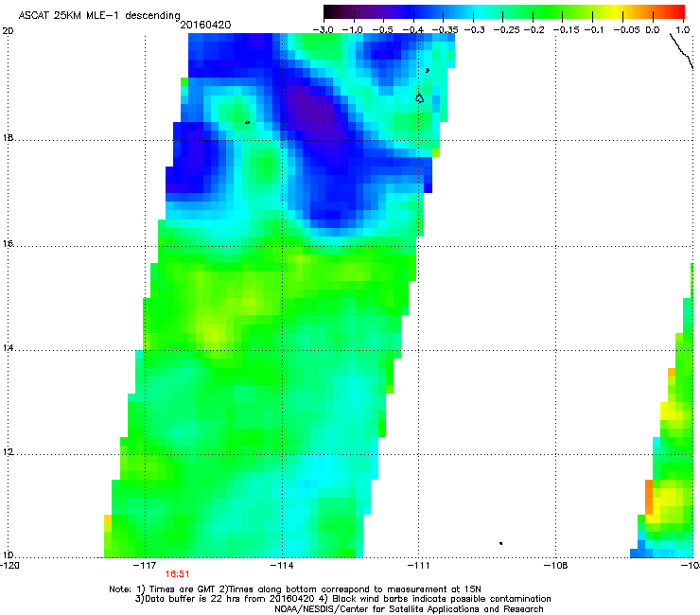Image resolution: width=700 pixels, height=615 pixels.
Task: Click the -0.3 color scale label
Action: click(474, 30)
